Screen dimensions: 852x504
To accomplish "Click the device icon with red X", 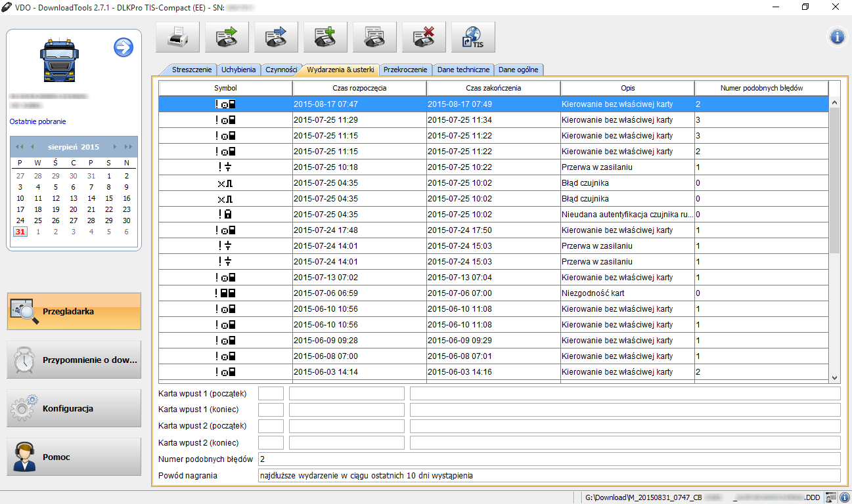I will pos(424,37).
